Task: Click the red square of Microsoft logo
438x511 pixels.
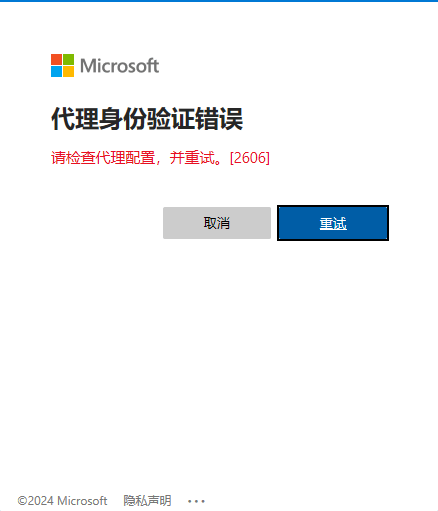Action: tap(56, 59)
